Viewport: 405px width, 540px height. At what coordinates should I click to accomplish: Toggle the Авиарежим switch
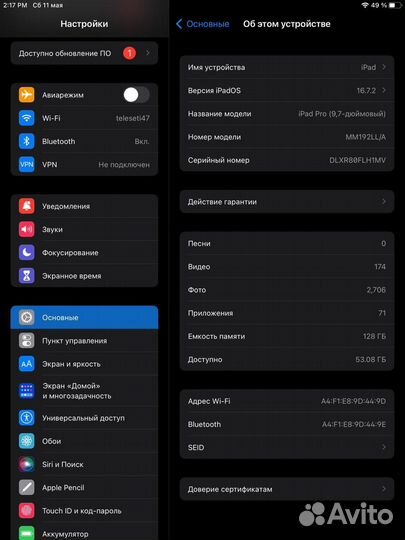click(136, 95)
